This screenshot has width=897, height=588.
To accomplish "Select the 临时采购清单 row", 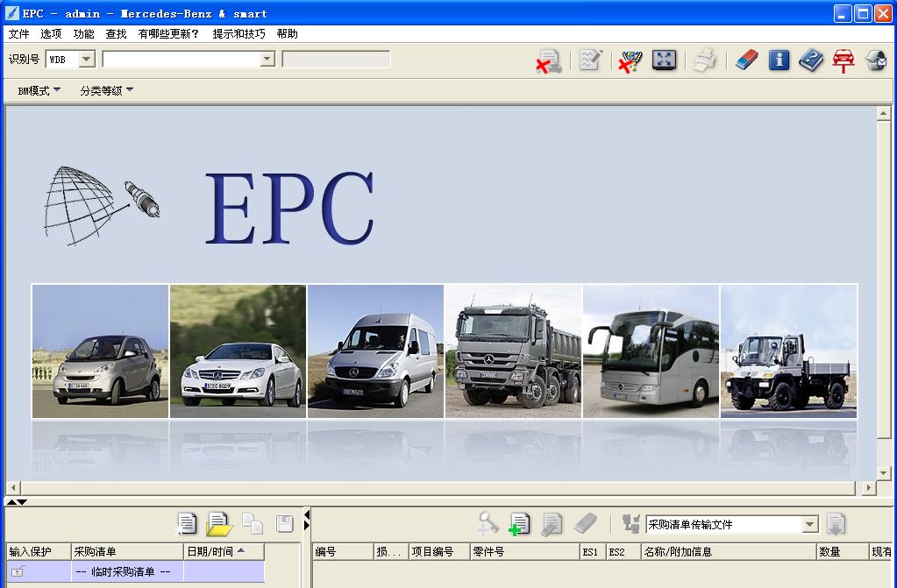I will (123, 571).
